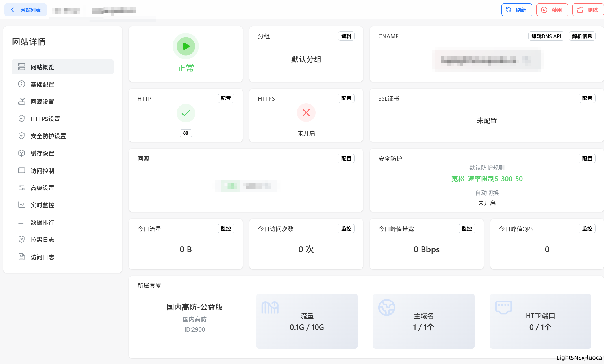This screenshot has height=364, width=604.
Task: Click the 回源设置 router icon in sidebar
Action: [x=21, y=101]
